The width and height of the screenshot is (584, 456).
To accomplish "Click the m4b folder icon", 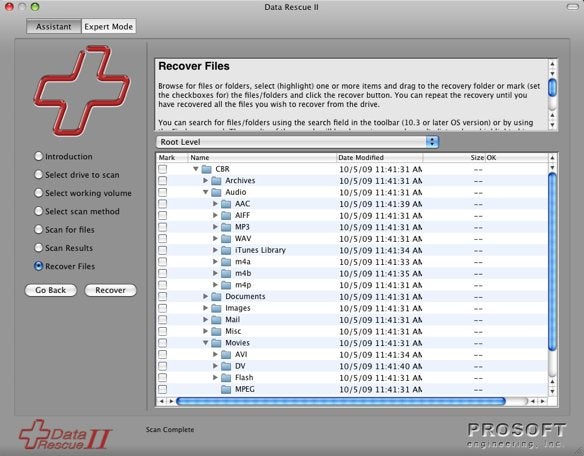I will point(226,273).
